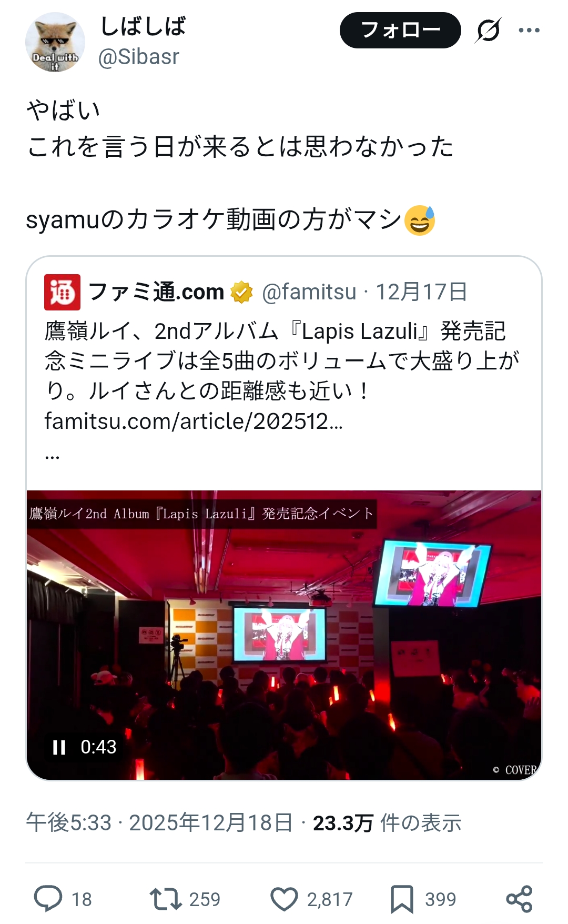Bookmark this tweet with the bookmark icon

[x=402, y=899]
